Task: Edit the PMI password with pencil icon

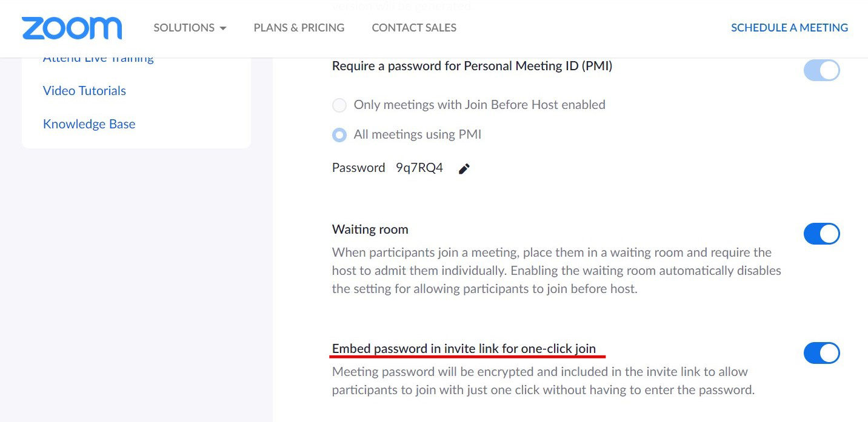Action: [464, 169]
